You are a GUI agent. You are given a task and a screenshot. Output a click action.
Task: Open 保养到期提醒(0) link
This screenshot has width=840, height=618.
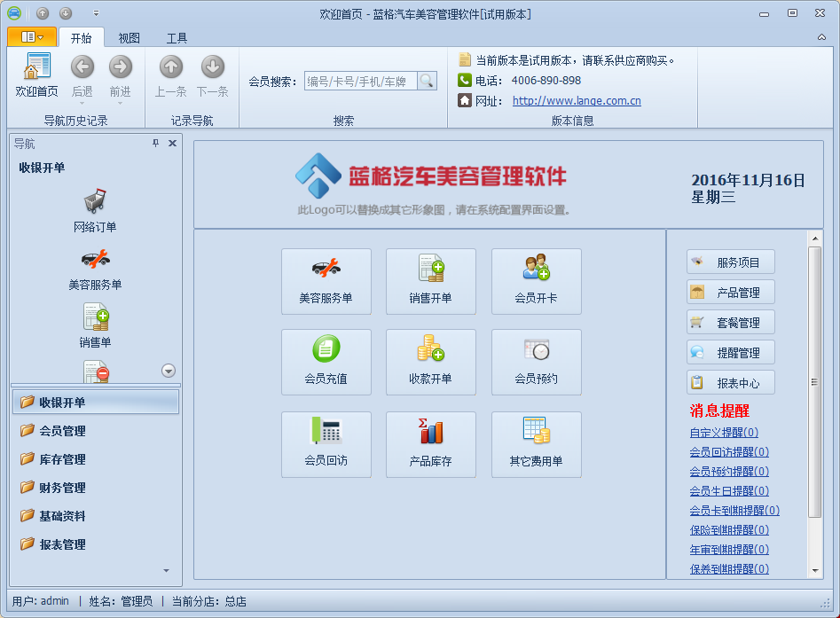(x=729, y=568)
